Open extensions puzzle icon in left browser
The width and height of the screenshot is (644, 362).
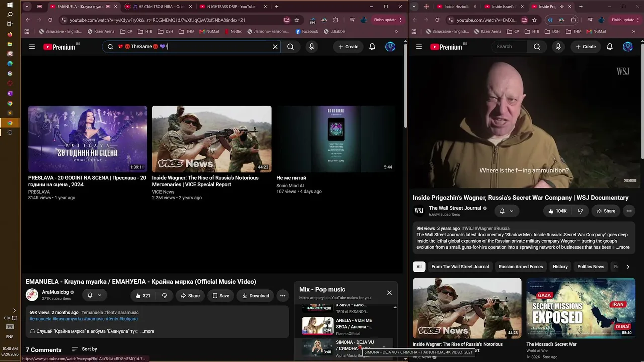pyautogui.click(x=336, y=20)
